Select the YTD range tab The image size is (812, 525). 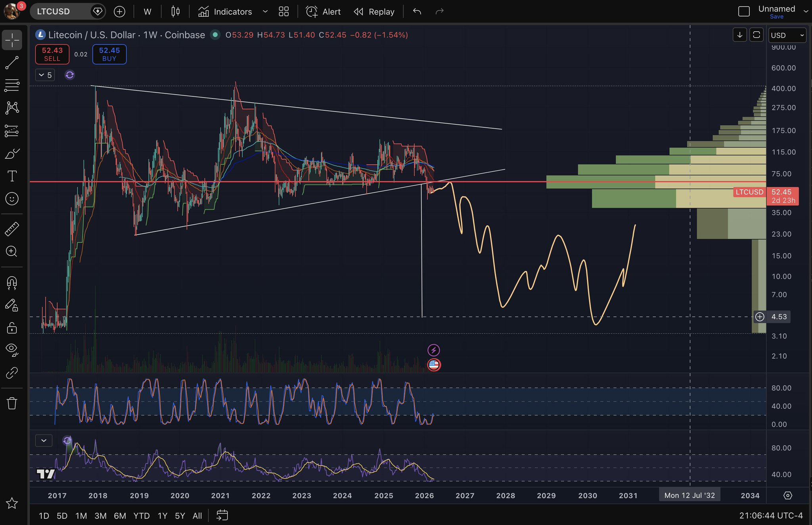click(x=141, y=515)
